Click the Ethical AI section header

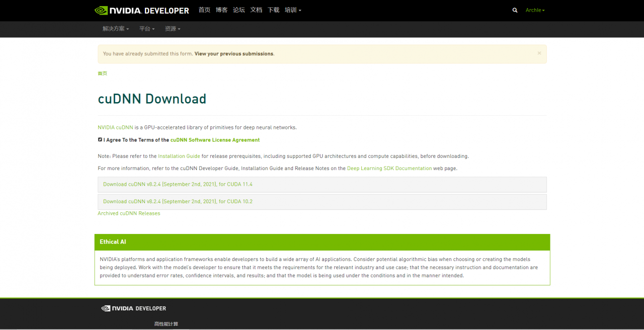[322, 242]
